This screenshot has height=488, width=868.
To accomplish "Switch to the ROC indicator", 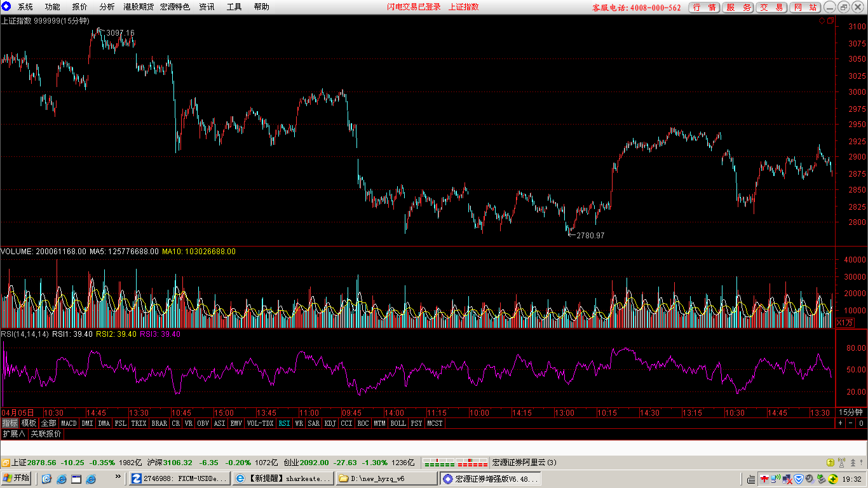I will 363,423.
